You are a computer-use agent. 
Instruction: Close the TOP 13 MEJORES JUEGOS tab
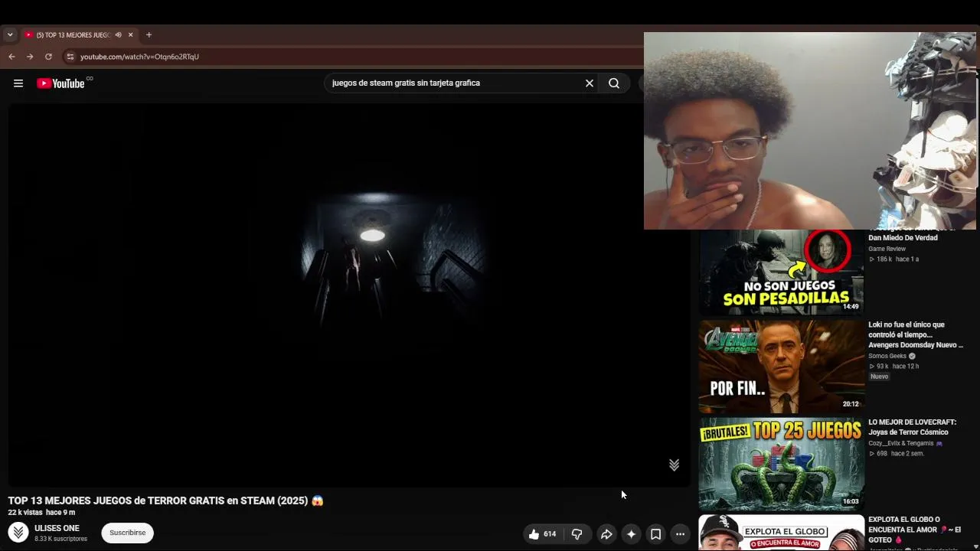tap(131, 34)
